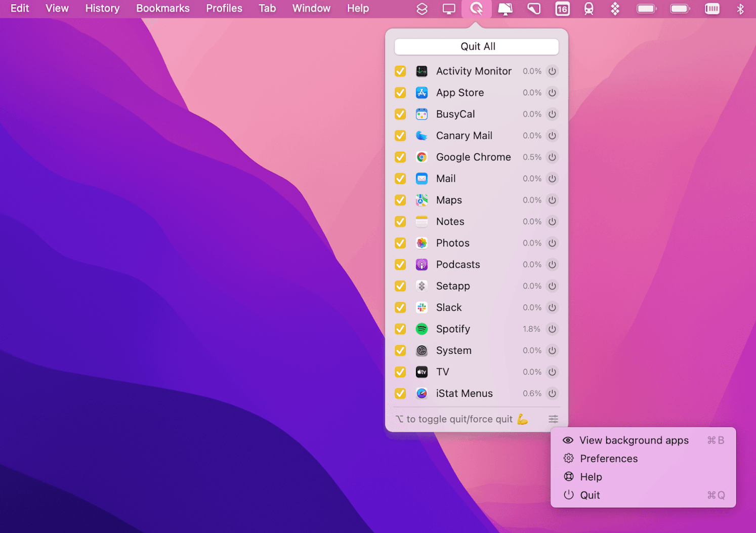Deselect the iStat Menus checkbox

400,394
